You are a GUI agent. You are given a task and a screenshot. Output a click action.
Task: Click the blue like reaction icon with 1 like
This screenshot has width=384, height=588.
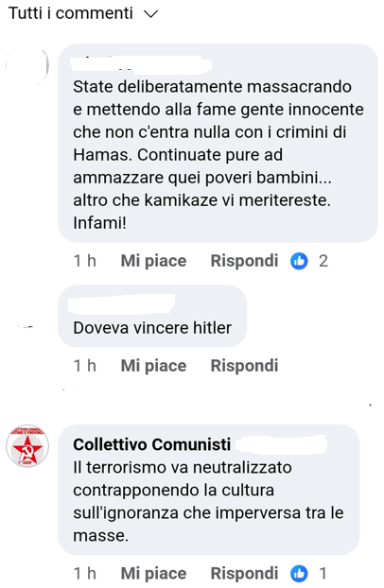pyautogui.click(x=299, y=574)
